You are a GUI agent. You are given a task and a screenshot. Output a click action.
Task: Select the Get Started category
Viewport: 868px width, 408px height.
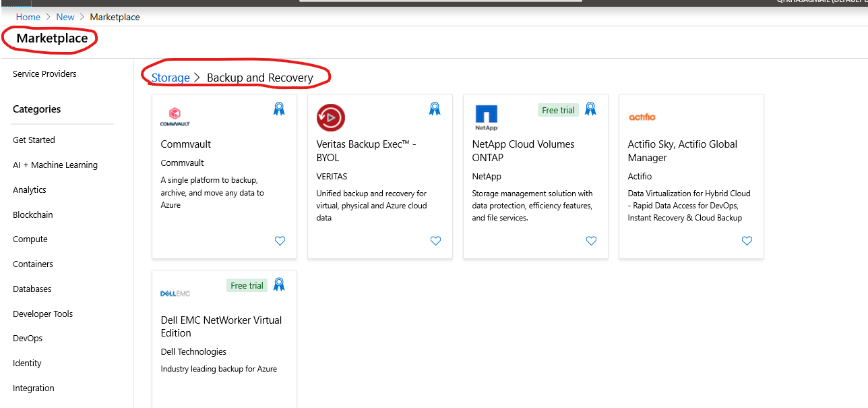coord(34,140)
